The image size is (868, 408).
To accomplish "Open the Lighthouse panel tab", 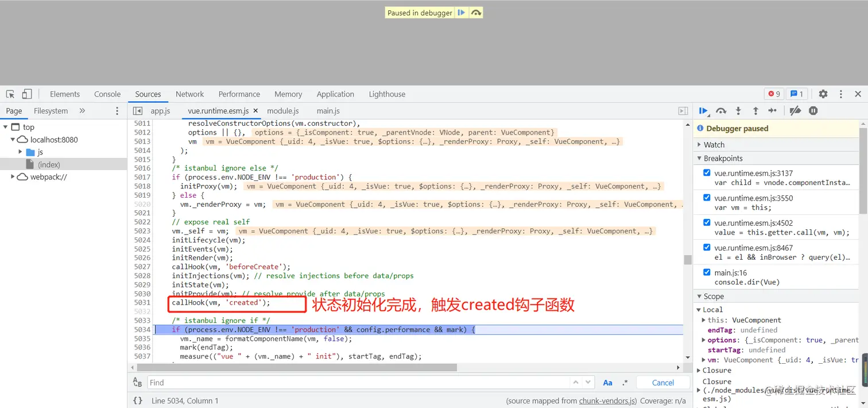I will 387,94.
